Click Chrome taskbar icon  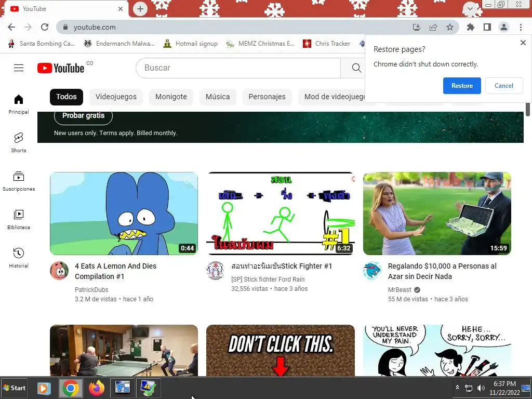70,388
